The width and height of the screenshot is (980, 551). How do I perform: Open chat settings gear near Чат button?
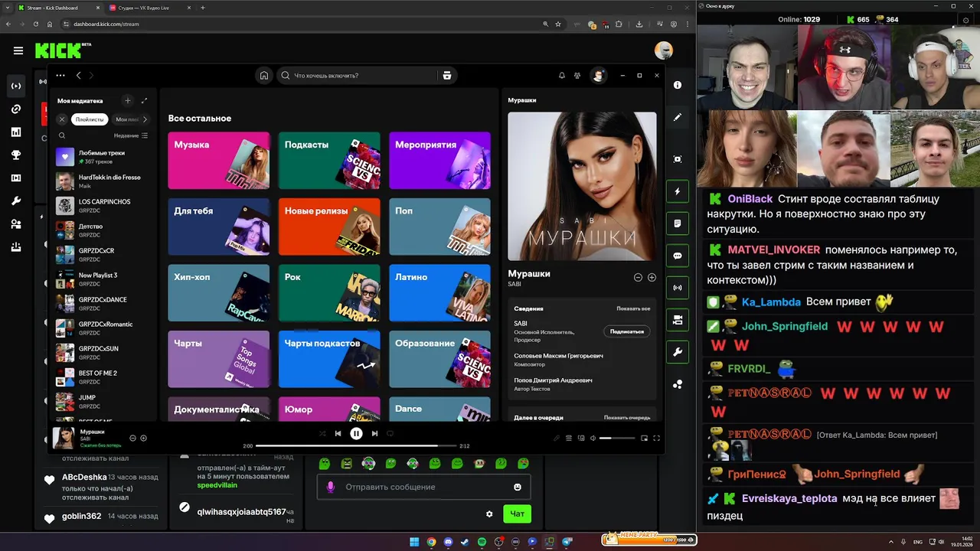click(489, 514)
